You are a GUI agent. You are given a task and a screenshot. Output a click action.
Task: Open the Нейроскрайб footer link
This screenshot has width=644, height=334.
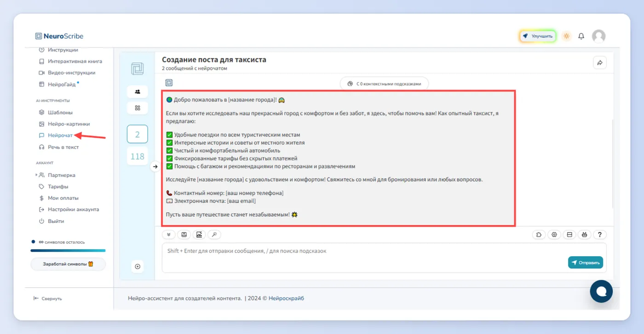pyautogui.click(x=286, y=298)
